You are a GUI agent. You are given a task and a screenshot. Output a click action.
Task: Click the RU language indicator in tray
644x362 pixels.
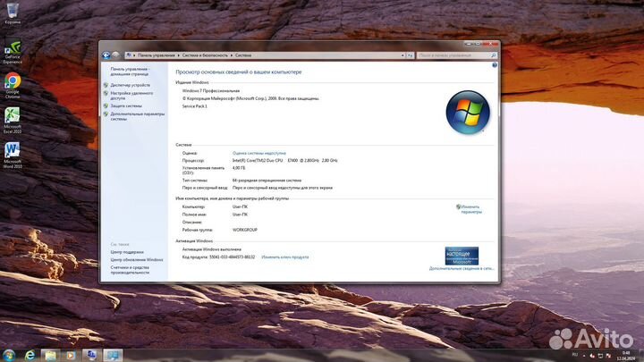[574, 355]
